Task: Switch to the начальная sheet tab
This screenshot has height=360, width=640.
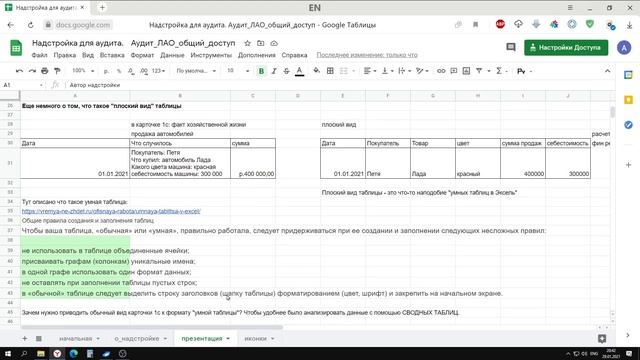Action: [x=76, y=339]
